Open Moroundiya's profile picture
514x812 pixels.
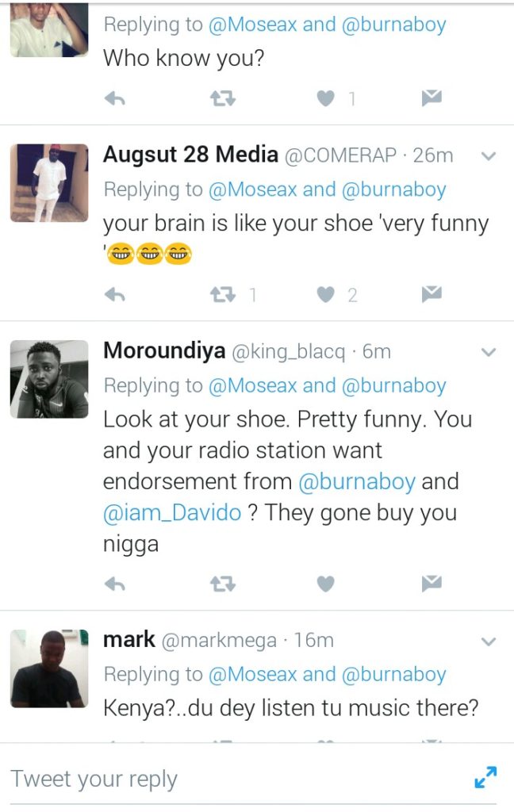(49, 379)
